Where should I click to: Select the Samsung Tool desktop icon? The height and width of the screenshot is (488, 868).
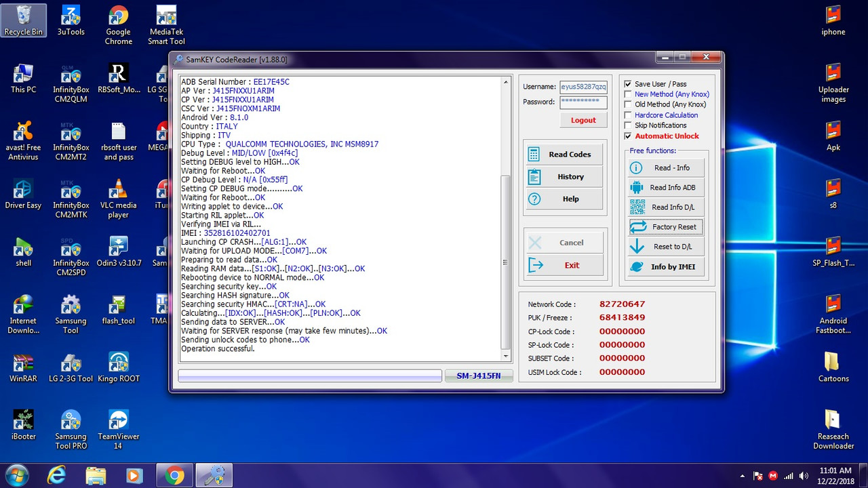click(x=71, y=314)
